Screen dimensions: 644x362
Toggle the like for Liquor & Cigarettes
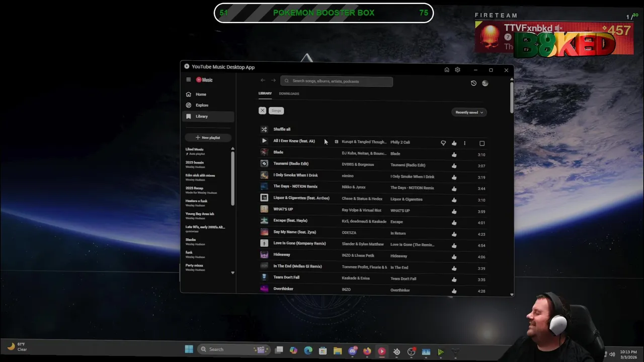[454, 200]
